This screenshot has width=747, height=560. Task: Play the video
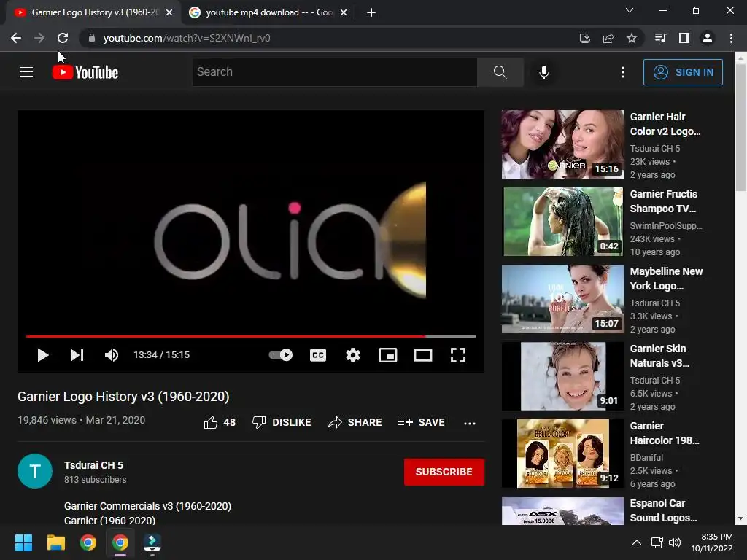tap(43, 355)
